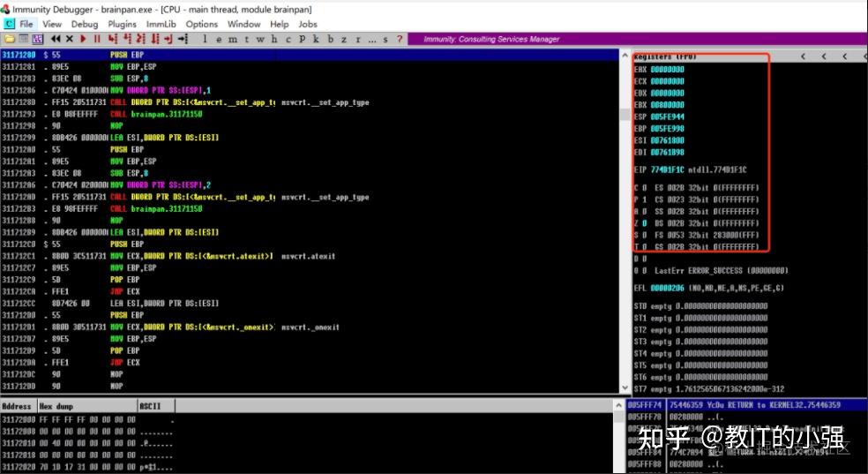
Task: Click the disassembly pane scrollbar up arrow
Action: pyautogui.click(x=625, y=55)
